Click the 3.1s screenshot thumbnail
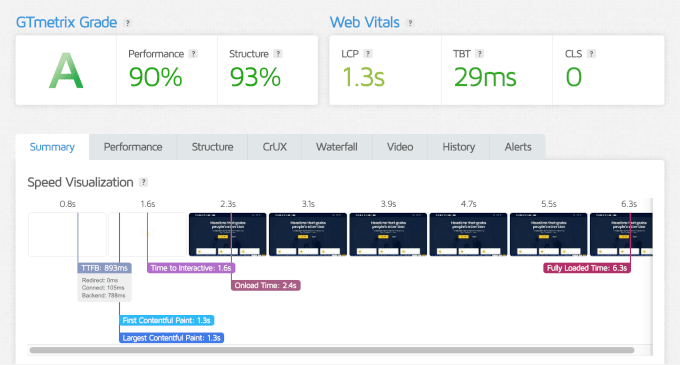Viewport: 680px width, 365px height. pyautogui.click(x=308, y=235)
